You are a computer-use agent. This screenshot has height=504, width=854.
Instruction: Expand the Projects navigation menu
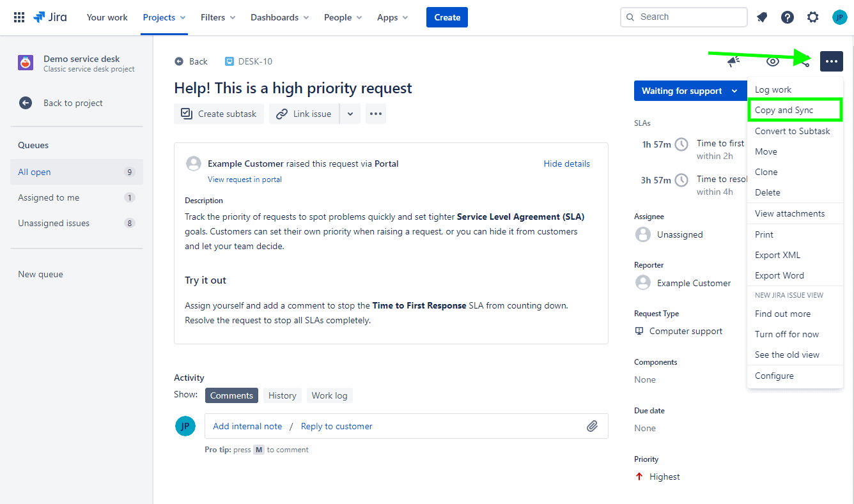pyautogui.click(x=164, y=17)
